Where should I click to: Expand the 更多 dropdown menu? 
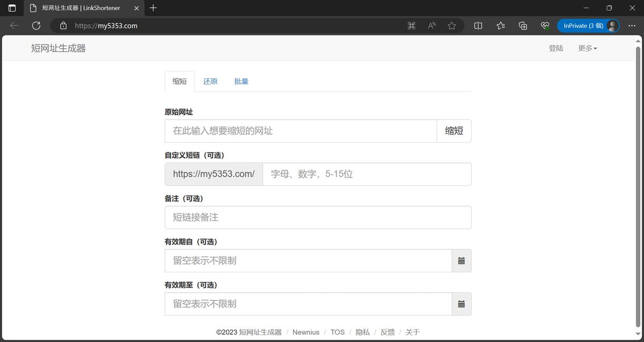click(x=588, y=48)
